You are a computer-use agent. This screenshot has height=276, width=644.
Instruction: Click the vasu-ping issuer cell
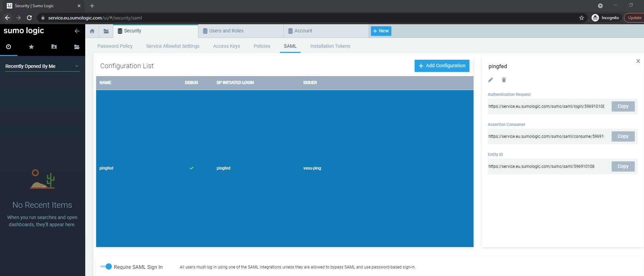click(x=312, y=168)
